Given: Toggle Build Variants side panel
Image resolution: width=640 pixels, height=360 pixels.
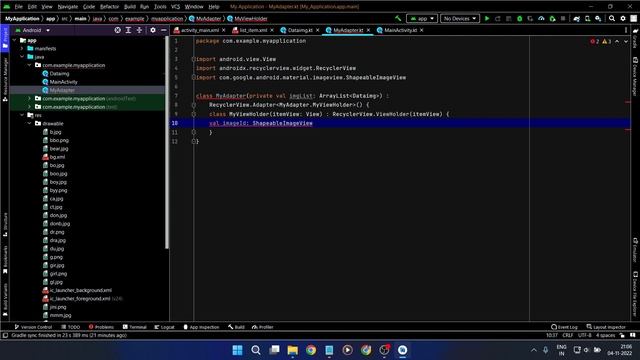Looking at the screenshot, I should [5, 300].
